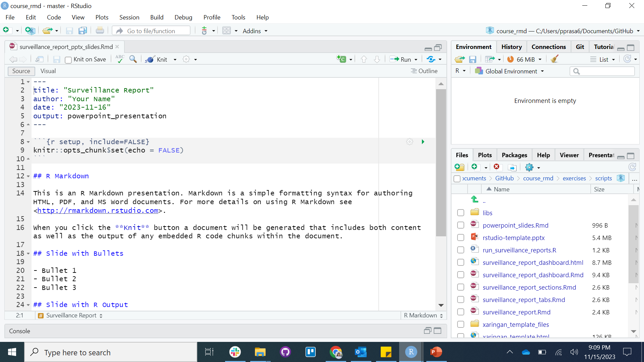Click the Create a Project icon

[x=30, y=31]
